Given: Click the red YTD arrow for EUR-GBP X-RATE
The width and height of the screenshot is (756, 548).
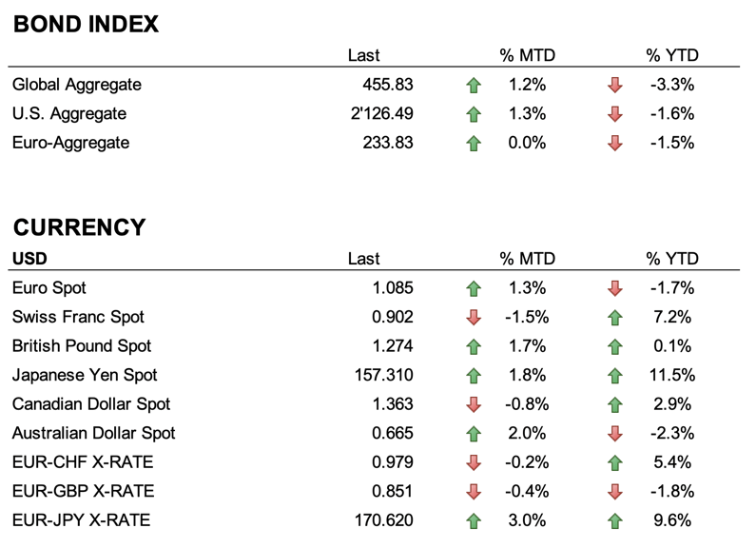Looking at the screenshot, I should pyautogui.click(x=614, y=492).
